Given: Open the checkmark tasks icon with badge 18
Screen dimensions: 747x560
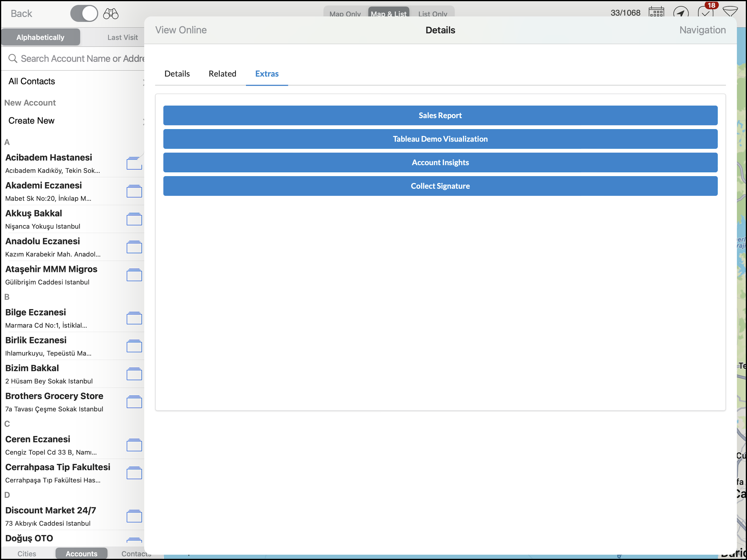Looking at the screenshot, I should (705, 12).
